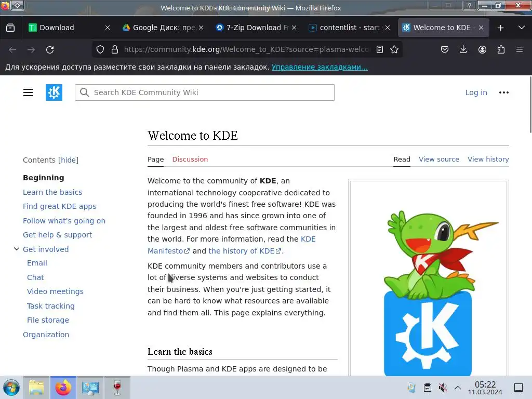532x399 pixels.
Task: Open the tracking protection shield icon
Action: pos(100,49)
